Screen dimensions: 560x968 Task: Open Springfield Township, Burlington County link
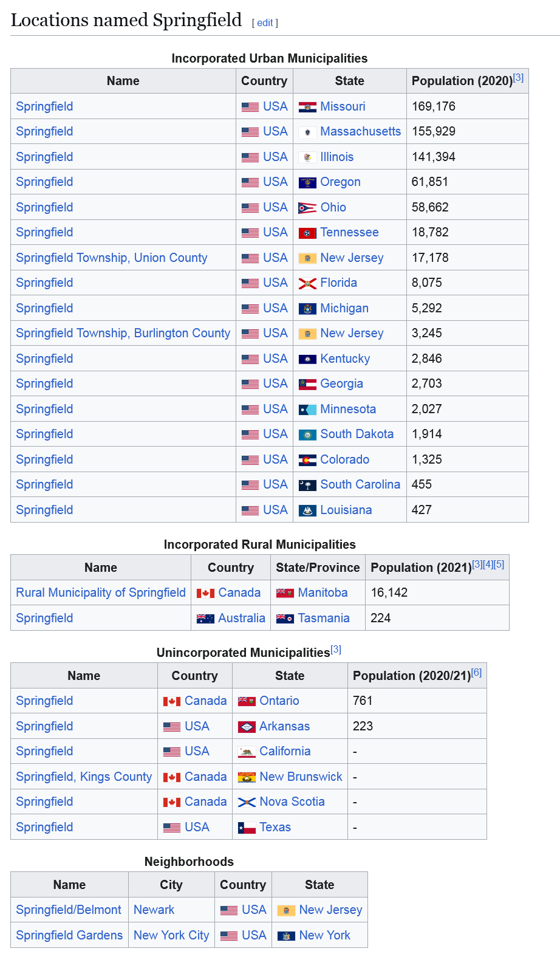(123, 333)
